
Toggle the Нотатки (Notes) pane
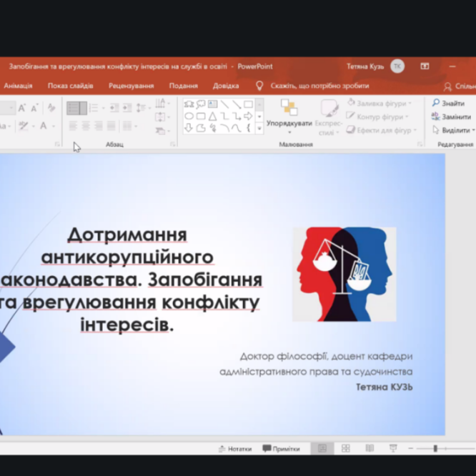pos(235,449)
